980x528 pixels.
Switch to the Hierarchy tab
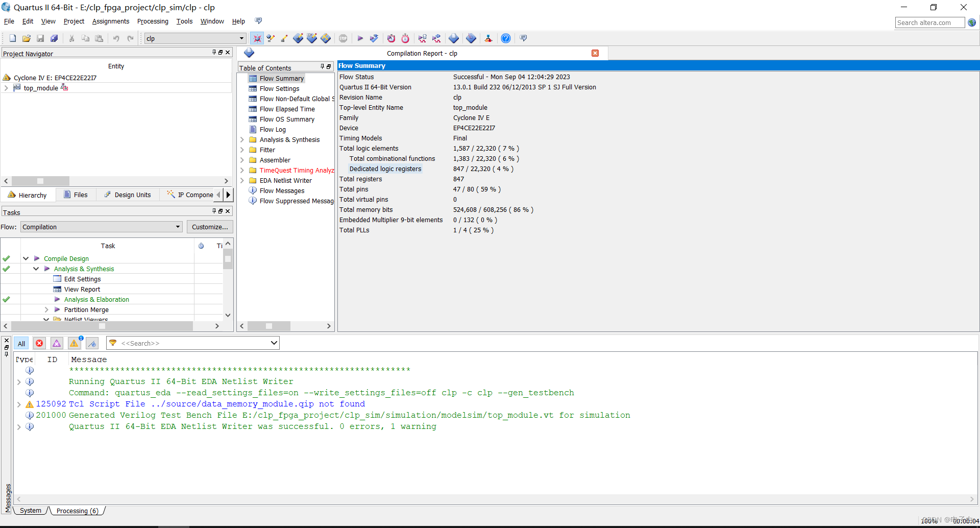point(28,195)
